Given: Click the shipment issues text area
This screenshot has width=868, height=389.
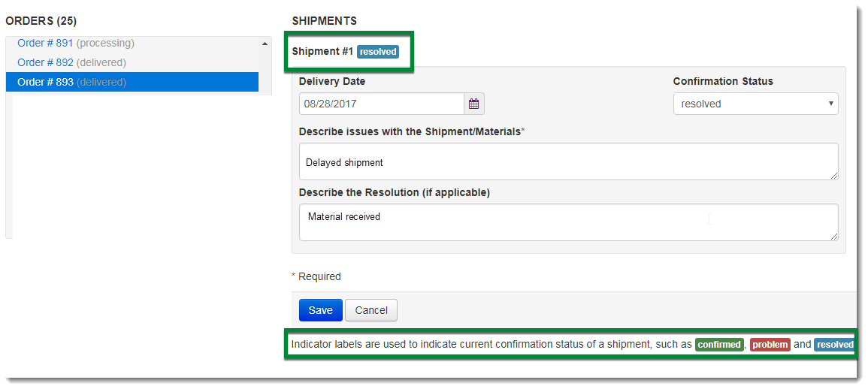Looking at the screenshot, I should pyautogui.click(x=567, y=162).
